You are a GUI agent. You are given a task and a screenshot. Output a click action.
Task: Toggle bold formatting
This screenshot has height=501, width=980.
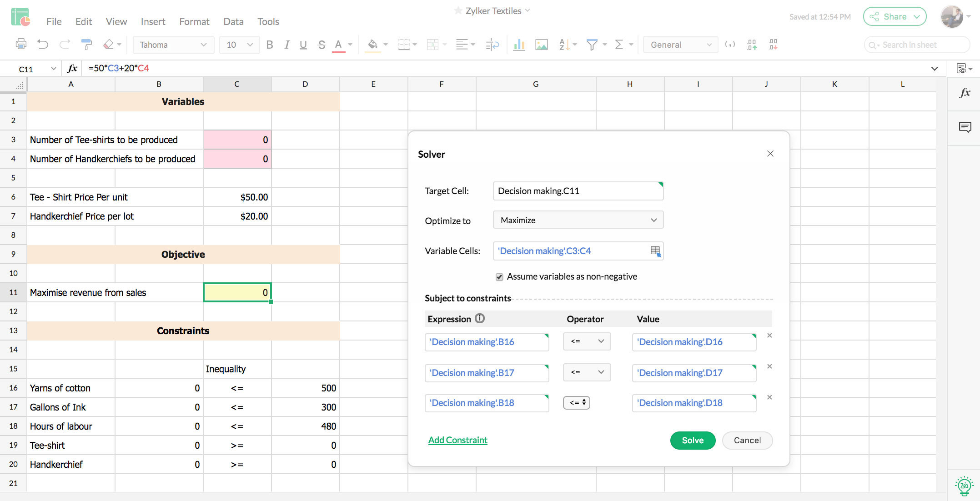270,45
